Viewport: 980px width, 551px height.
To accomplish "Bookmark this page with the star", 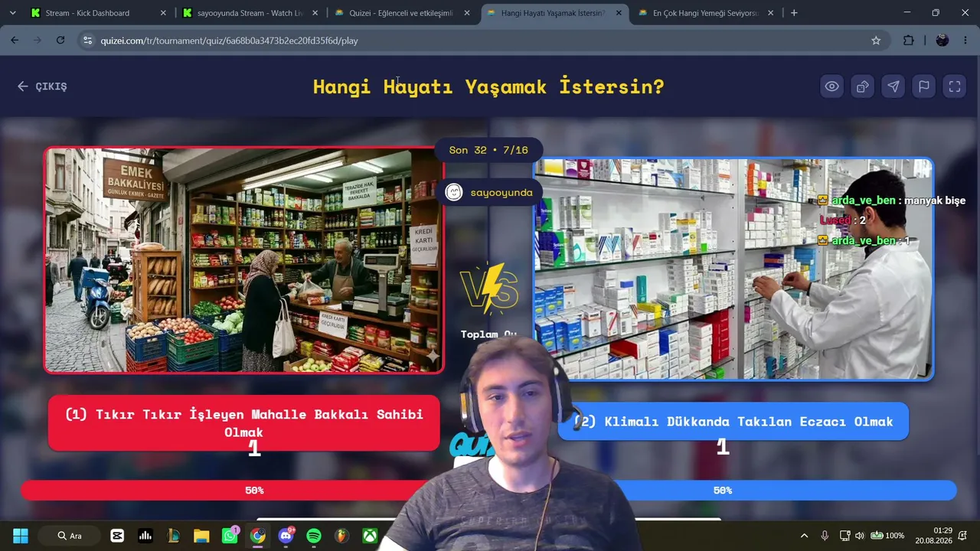I will [x=876, y=41].
